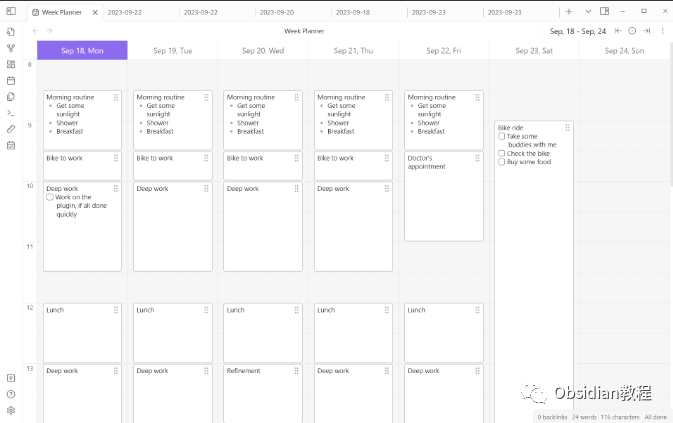673x423 pixels.
Task: Open the week planner ribbon icon
Action: pos(11,145)
